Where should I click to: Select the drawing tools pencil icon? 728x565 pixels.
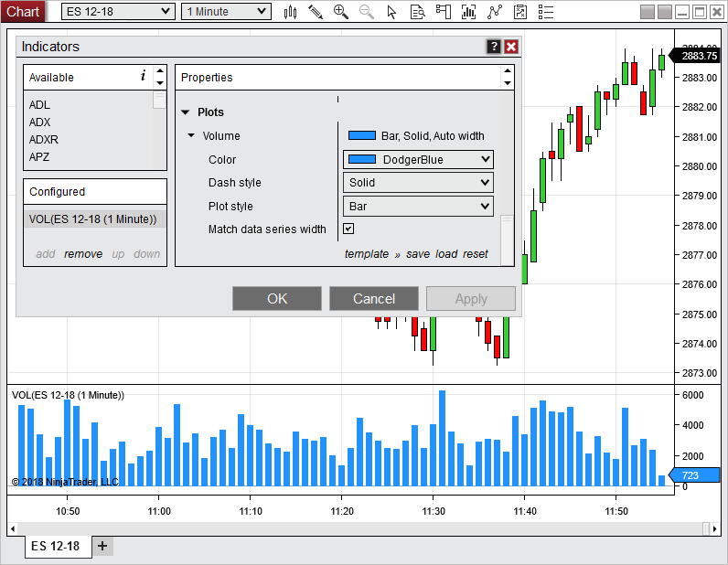tap(316, 12)
